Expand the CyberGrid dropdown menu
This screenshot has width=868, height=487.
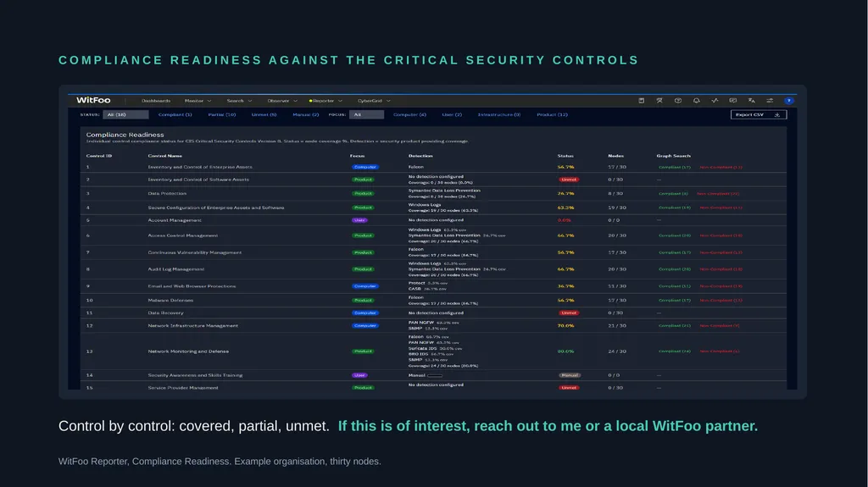click(374, 101)
